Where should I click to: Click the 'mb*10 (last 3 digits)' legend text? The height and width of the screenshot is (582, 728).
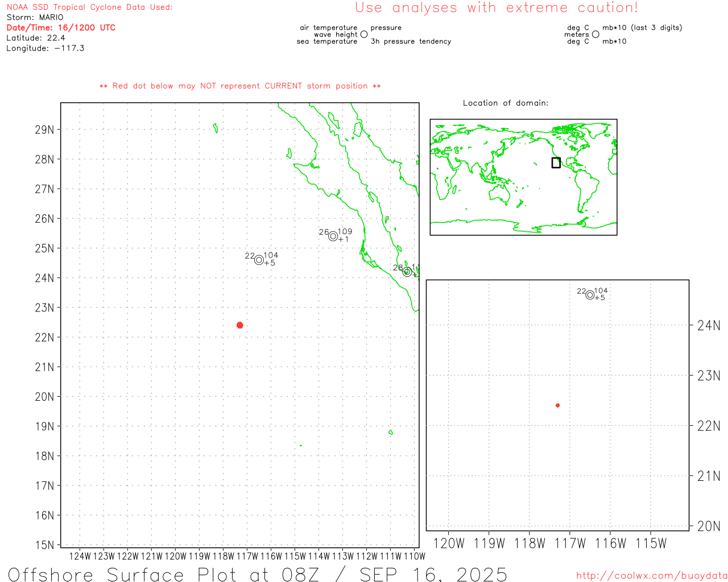pyautogui.click(x=642, y=28)
